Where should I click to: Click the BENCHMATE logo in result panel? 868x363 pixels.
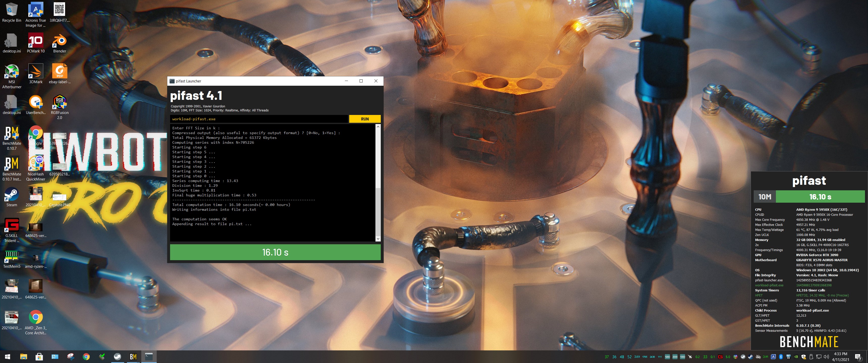tap(809, 342)
